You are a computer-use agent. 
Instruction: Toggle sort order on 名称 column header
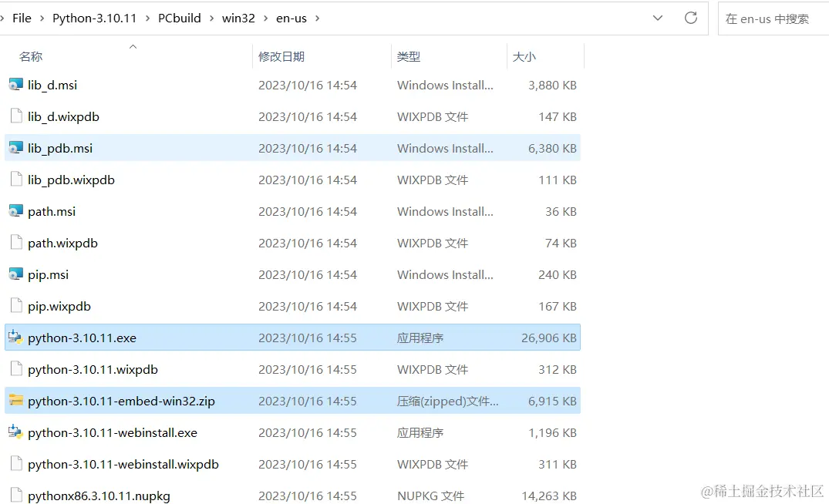(31, 55)
